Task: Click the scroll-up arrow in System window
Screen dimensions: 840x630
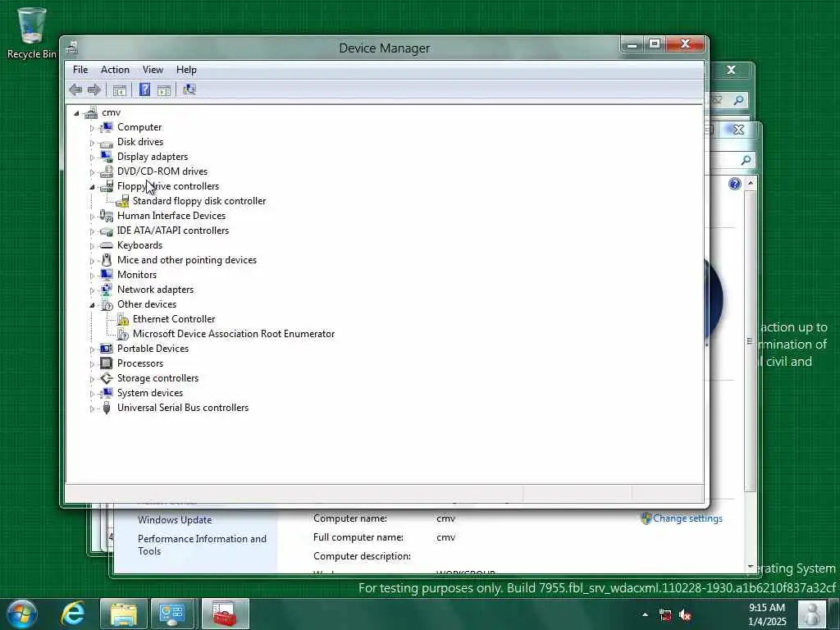Action: [751, 183]
